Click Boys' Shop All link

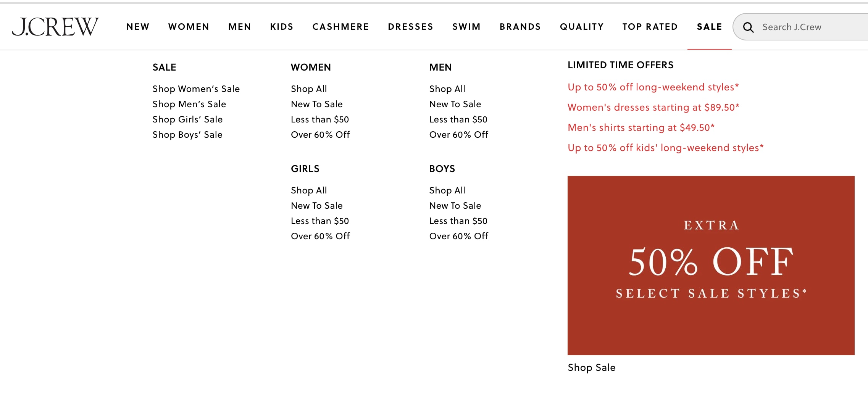tap(447, 190)
